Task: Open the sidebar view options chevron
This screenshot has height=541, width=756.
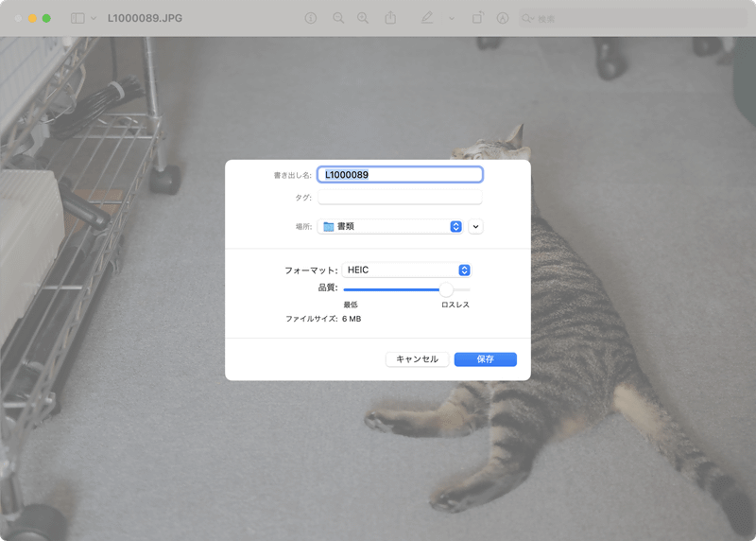Action: tap(94, 18)
